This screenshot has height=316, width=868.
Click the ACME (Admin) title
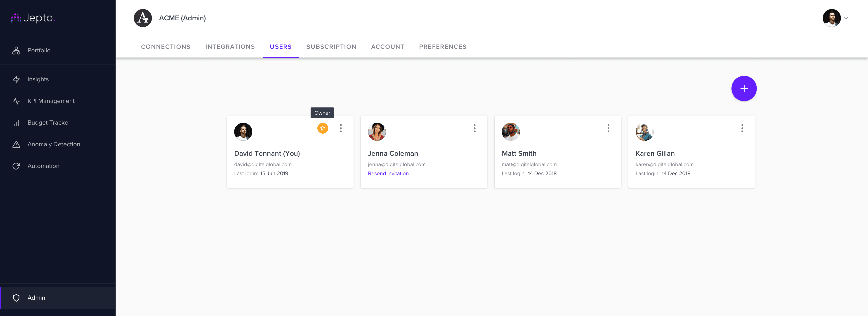182,18
